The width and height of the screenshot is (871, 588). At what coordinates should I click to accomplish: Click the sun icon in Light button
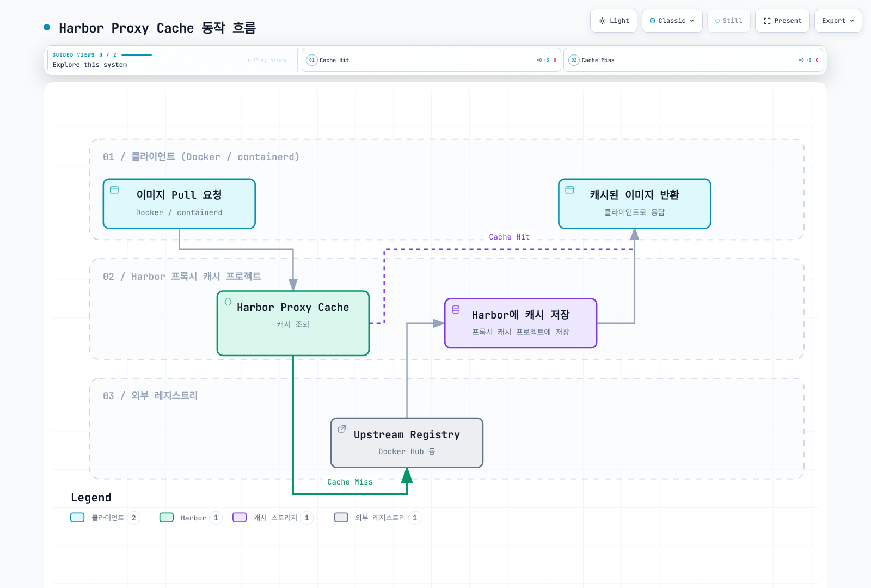tap(602, 21)
